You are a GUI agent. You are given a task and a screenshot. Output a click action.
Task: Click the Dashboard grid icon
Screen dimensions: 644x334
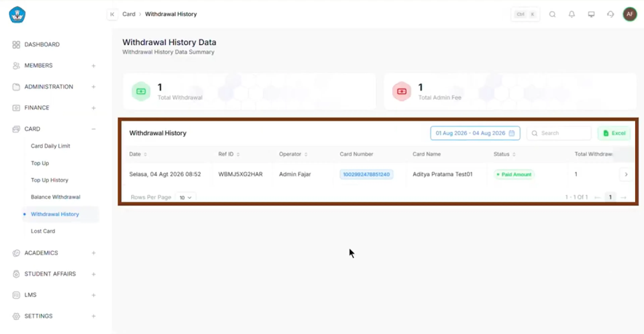point(16,44)
